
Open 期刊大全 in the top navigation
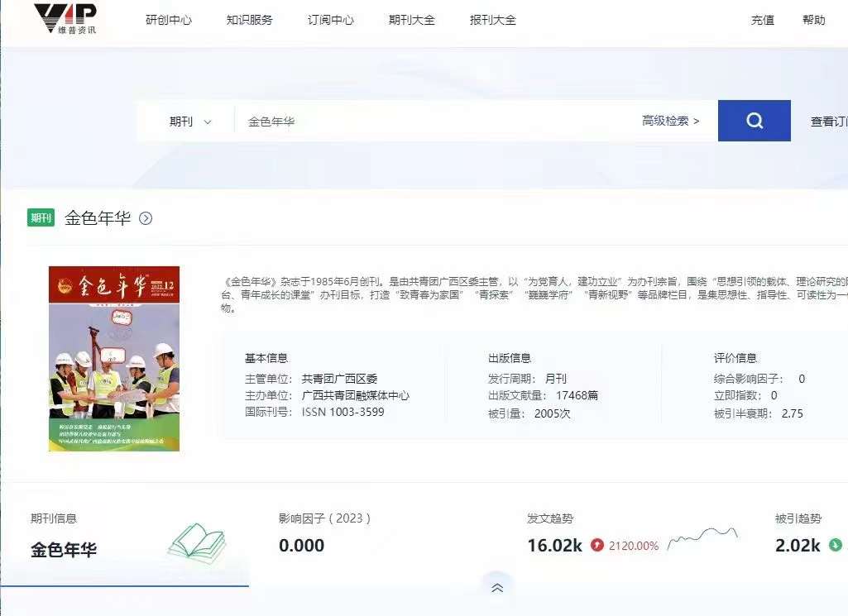(412, 20)
